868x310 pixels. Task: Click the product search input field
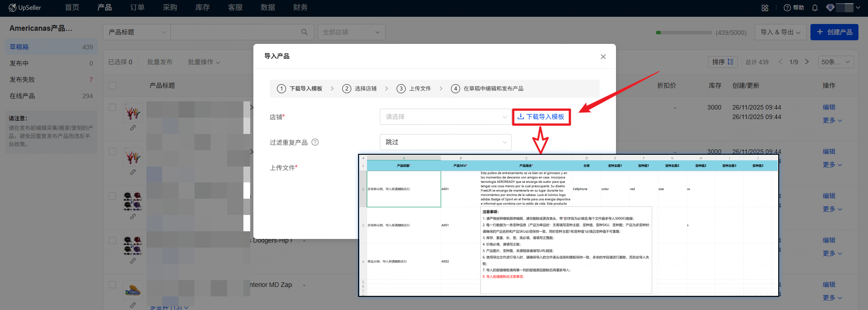click(233, 32)
